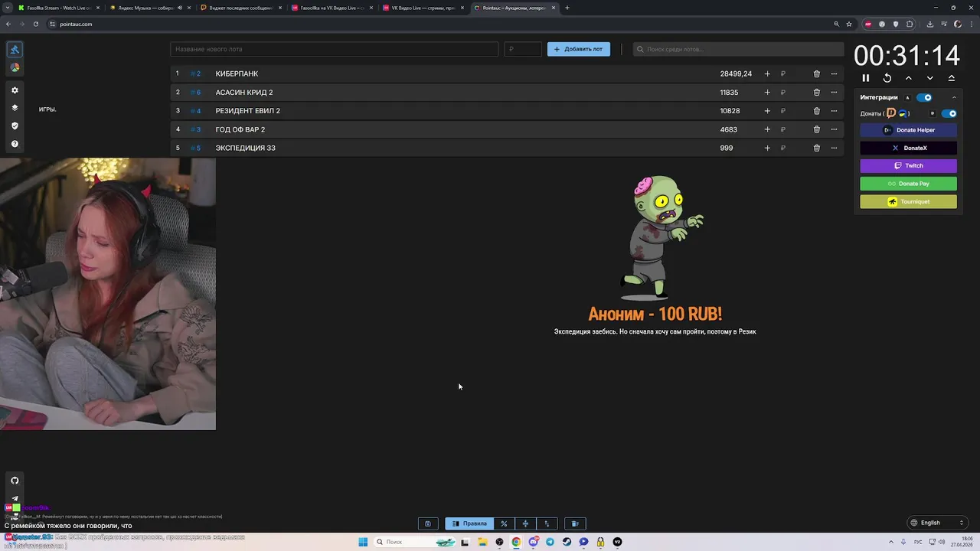Delete the РЕЗИДЕНТ ЕВИЛ 2 lot

pos(816,110)
